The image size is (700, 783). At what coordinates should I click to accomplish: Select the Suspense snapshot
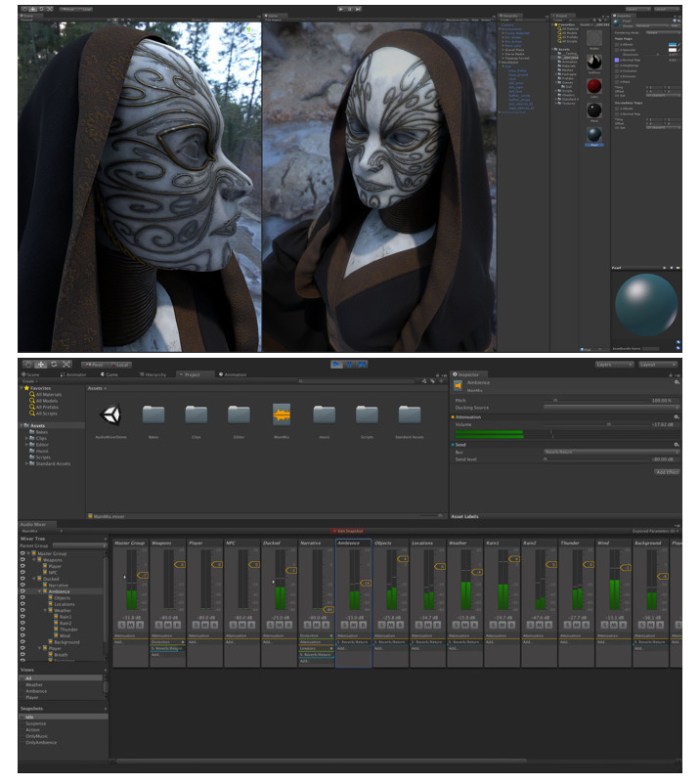pos(37,722)
